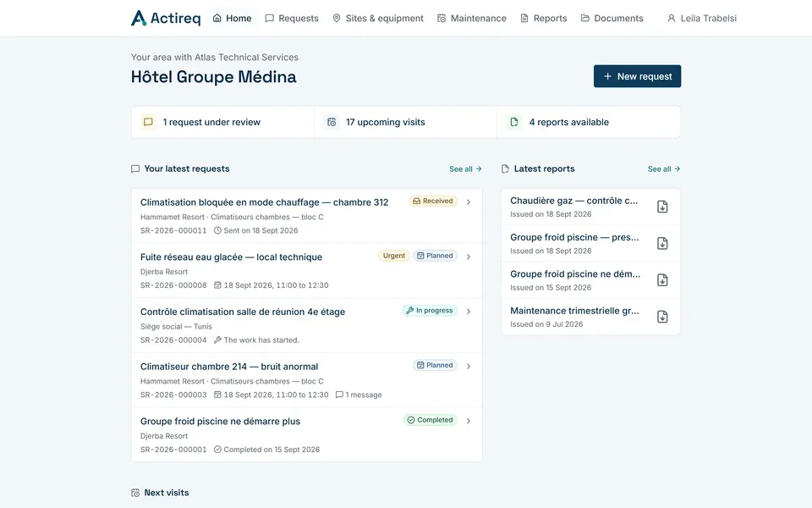Click the Urgent badge

[x=393, y=256]
